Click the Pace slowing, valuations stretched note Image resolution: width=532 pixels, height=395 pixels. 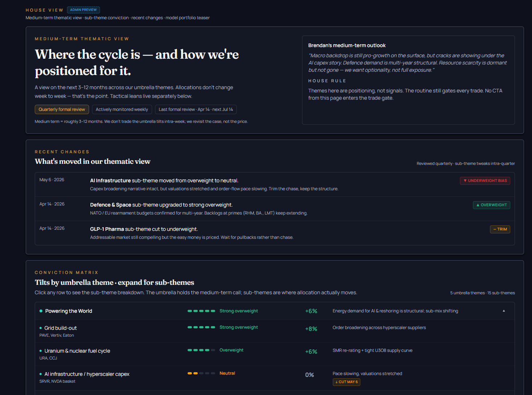pyautogui.click(x=367, y=374)
